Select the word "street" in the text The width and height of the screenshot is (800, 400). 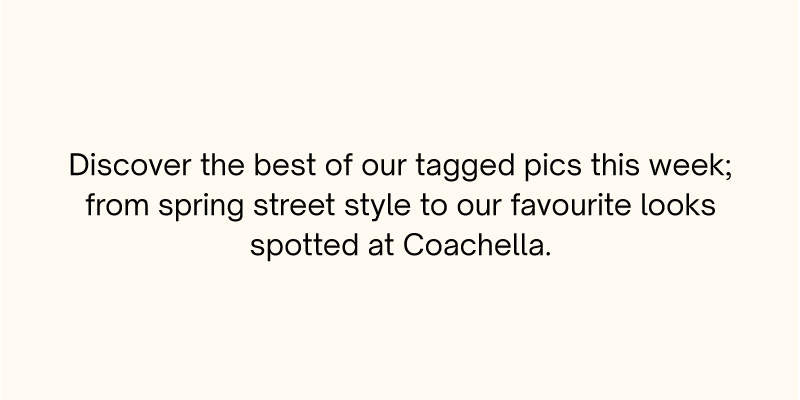coord(294,206)
